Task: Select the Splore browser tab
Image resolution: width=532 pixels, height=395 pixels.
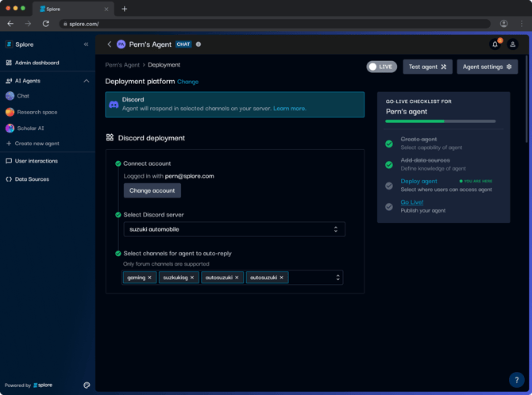Action: (73, 10)
